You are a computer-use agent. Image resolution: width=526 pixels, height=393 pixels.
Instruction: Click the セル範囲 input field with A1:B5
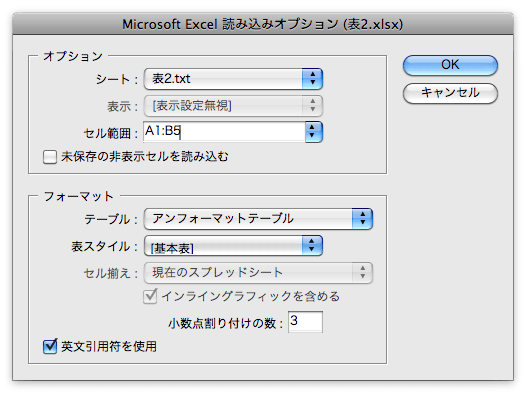pyautogui.click(x=224, y=132)
